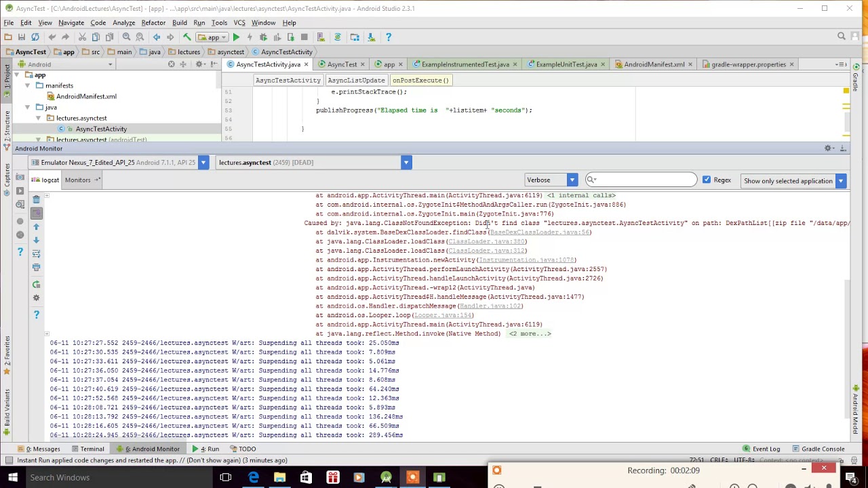Click the Instrumentation.java:1078 link
868x488 pixels.
point(526,260)
